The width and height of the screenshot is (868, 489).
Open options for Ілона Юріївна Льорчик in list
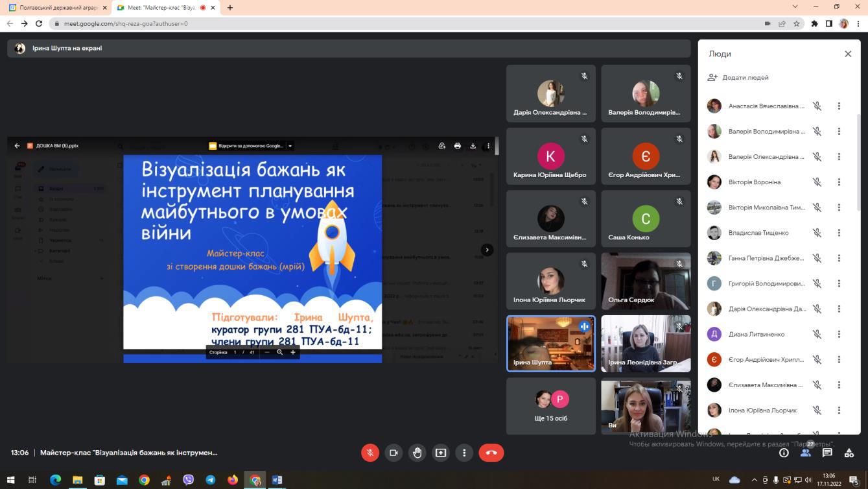839,410
